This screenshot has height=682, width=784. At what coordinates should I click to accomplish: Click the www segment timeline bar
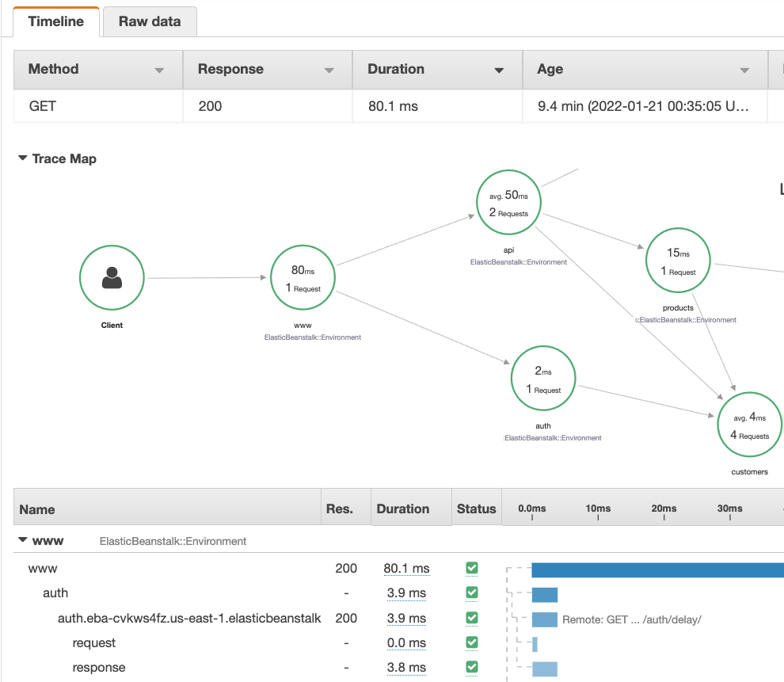click(657, 570)
